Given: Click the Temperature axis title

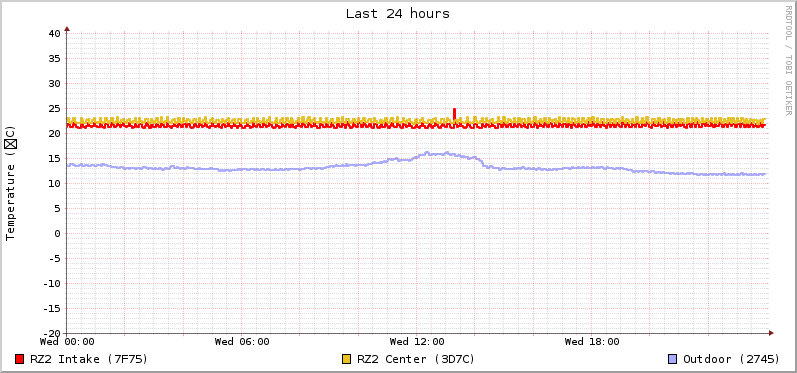Looking at the screenshot, I should [11, 183].
